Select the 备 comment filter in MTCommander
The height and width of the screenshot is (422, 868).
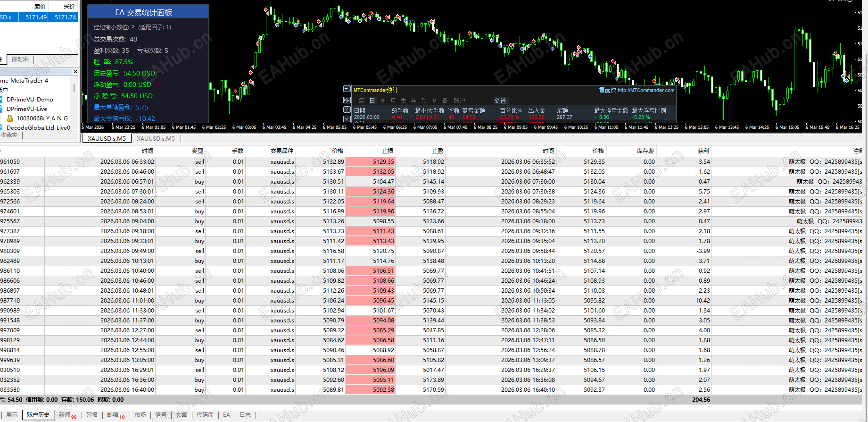tap(445, 101)
